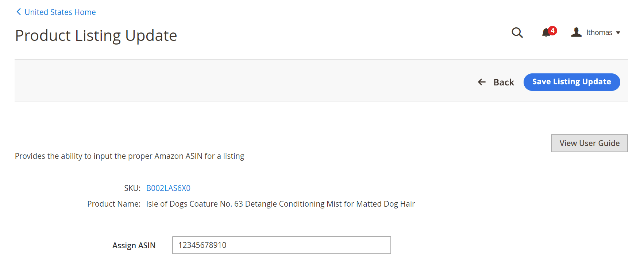
Task: Click the SKU field label
Action: click(x=132, y=188)
